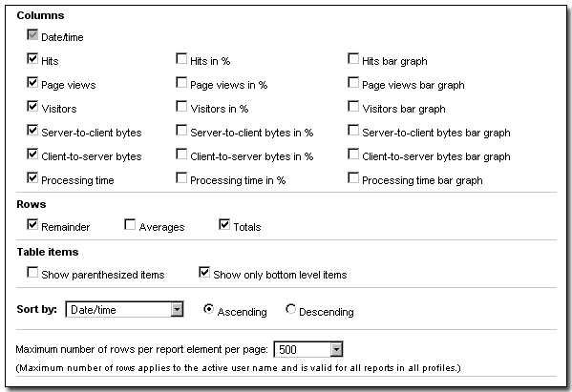Viewport: 572px width, 392px height.
Task: Check Visitors in % checkbox
Action: (x=181, y=107)
